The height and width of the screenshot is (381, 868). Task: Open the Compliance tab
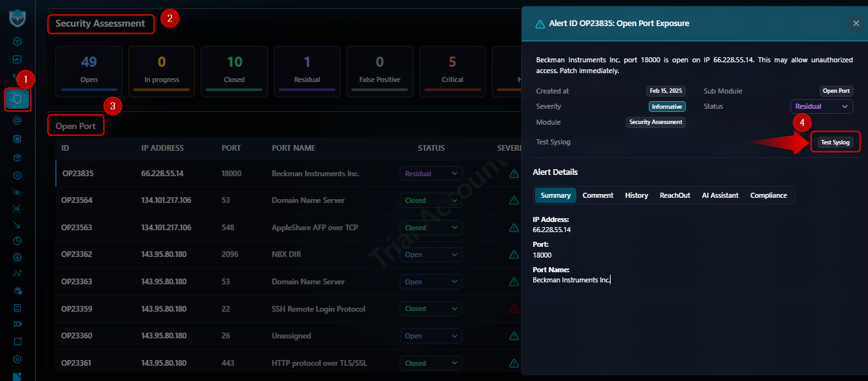click(x=769, y=195)
